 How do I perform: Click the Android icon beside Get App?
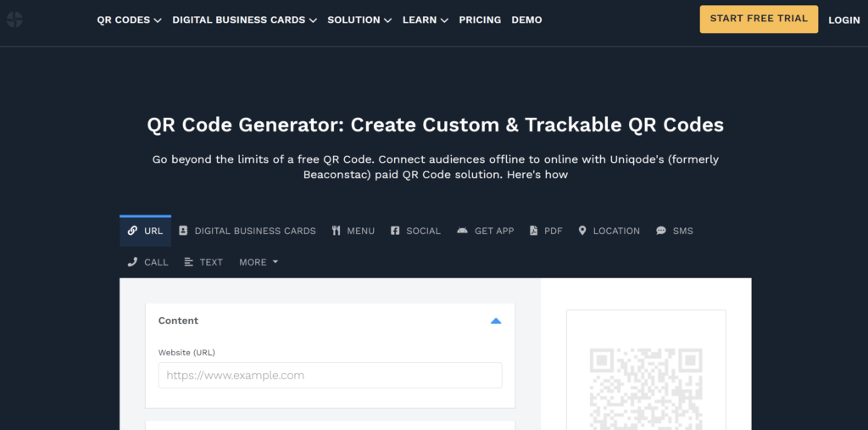462,231
